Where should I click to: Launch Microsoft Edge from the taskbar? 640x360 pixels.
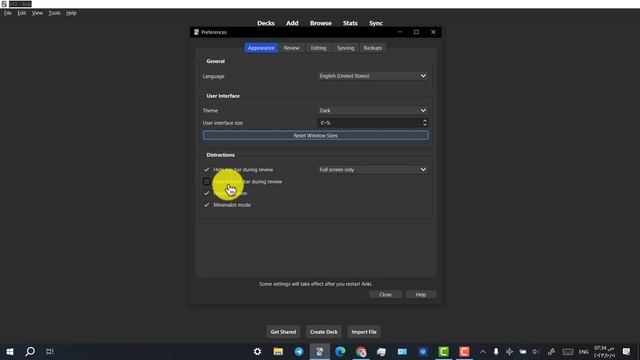pyautogui.click(x=340, y=351)
